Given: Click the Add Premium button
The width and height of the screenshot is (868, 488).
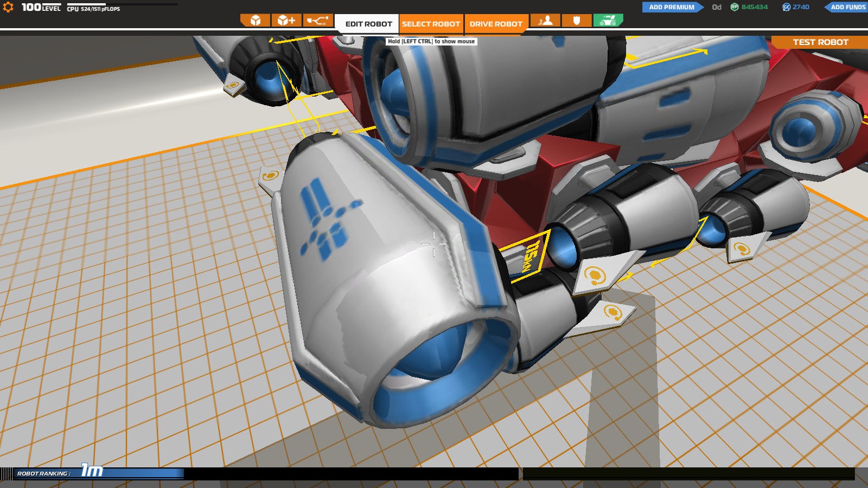Looking at the screenshot, I should 673,7.
